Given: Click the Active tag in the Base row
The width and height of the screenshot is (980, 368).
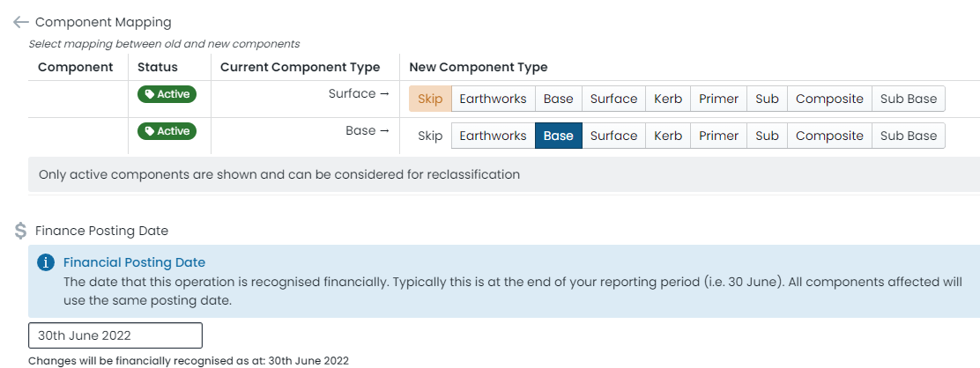Looking at the screenshot, I should [167, 131].
